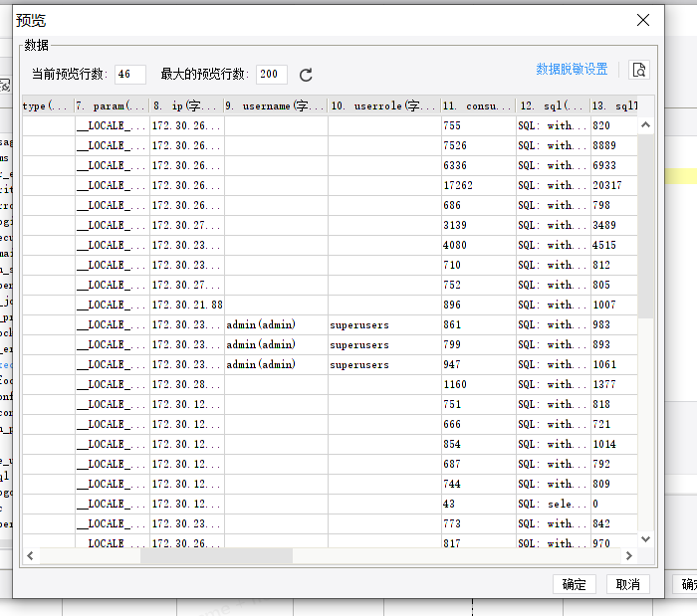Click the cell with value 744
This screenshot has width=697, height=616.
pyautogui.click(x=479, y=484)
